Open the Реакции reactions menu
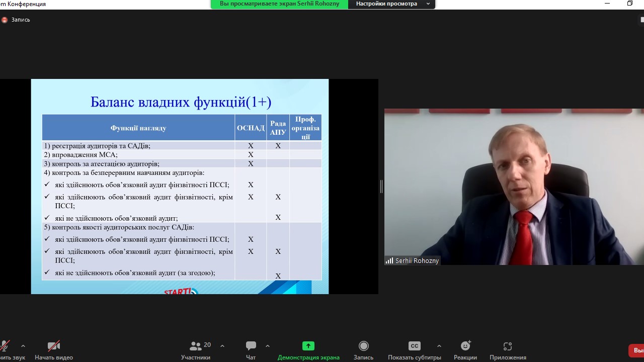The width and height of the screenshot is (644, 362). point(465,350)
